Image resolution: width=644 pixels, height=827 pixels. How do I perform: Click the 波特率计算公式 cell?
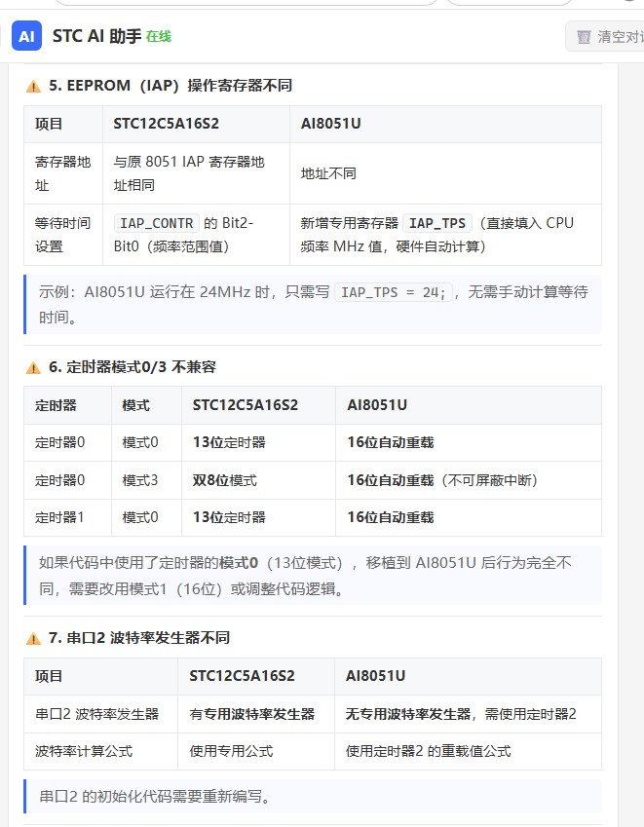pyautogui.click(x=100, y=751)
